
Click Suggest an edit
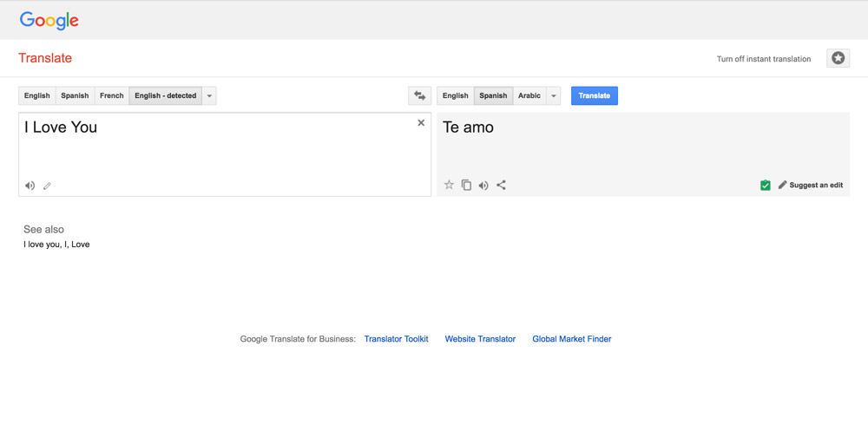pyautogui.click(x=811, y=186)
